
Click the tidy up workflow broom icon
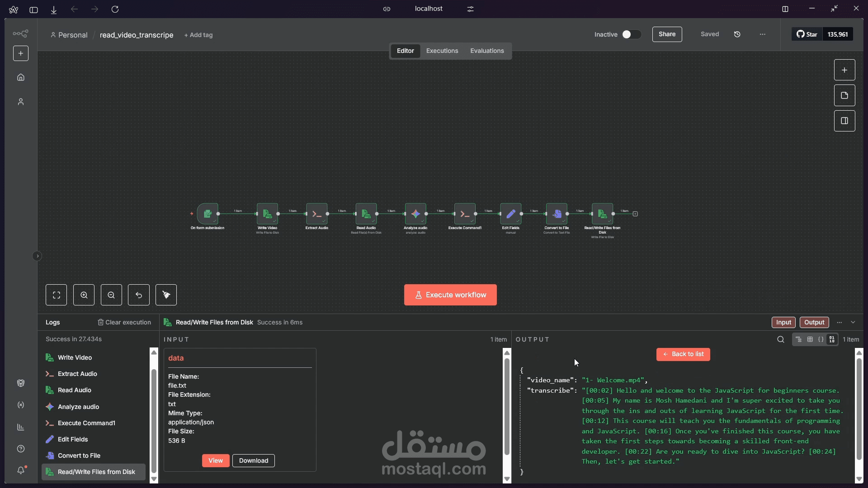[166, 295]
